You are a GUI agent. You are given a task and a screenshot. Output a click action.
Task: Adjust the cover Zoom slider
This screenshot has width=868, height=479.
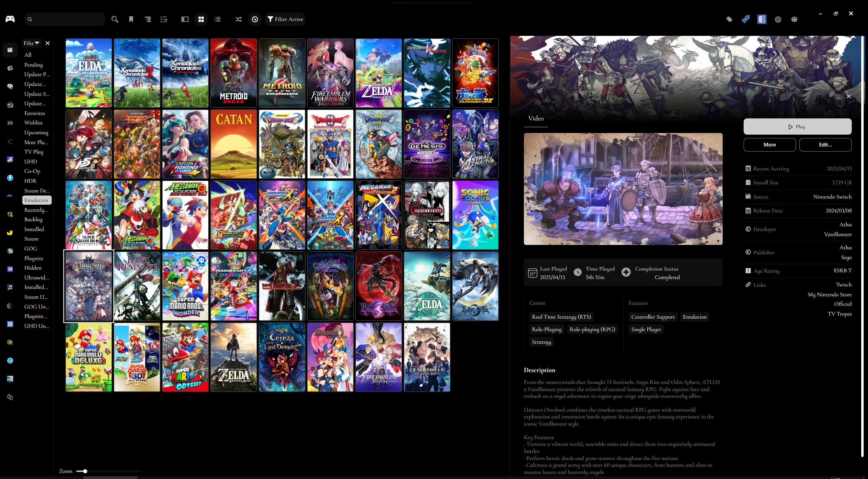(109, 471)
